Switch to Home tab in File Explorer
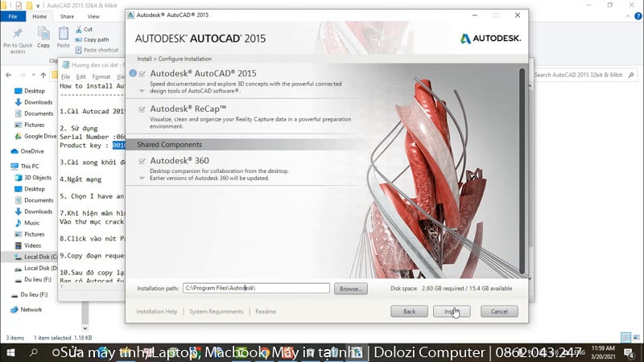 click(x=39, y=16)
